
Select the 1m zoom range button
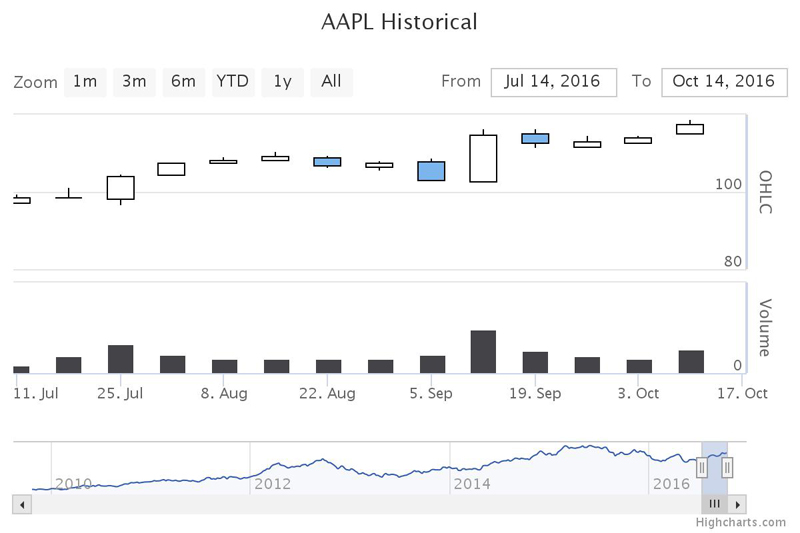[85, 82]
